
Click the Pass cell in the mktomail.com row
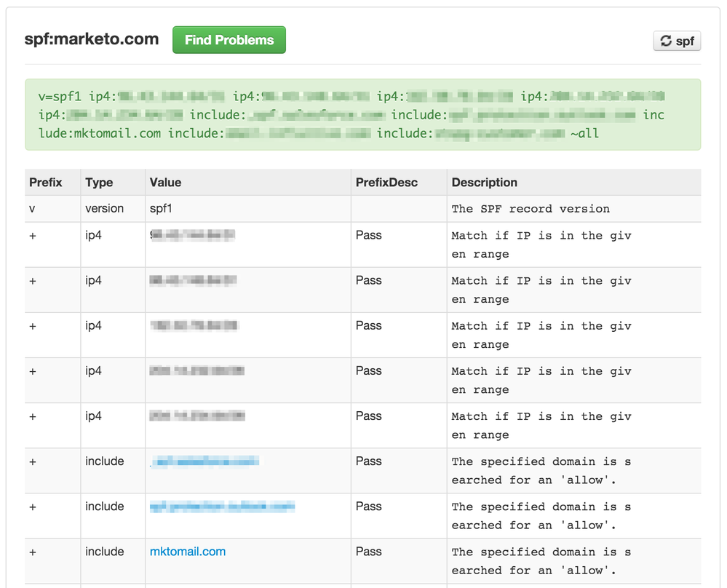368,552
